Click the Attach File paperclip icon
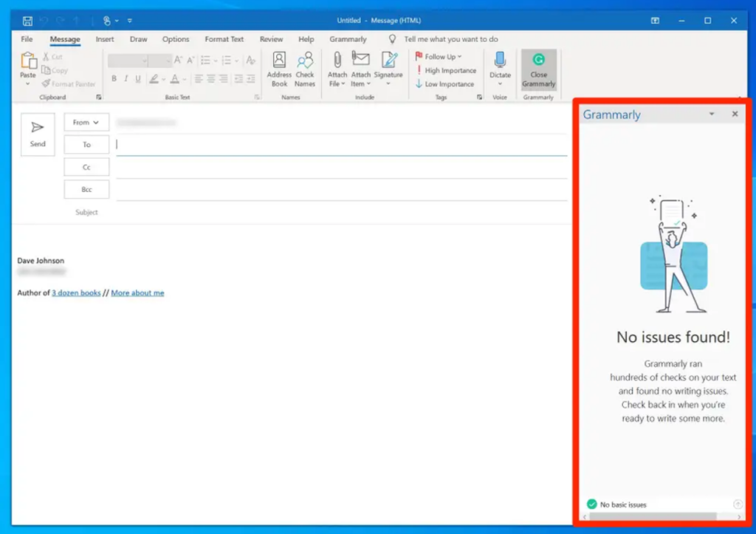This screenshot has width=756, height=534. tap(337, 60)
